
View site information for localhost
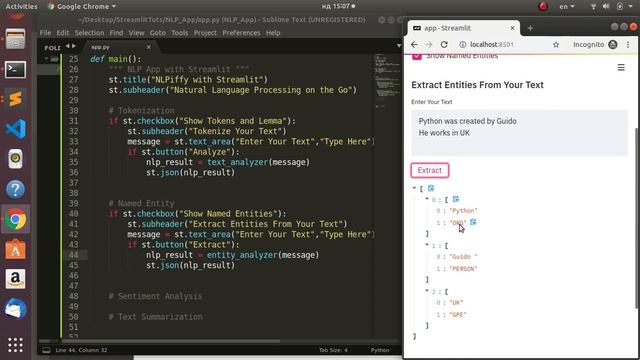pyautogui.click(x=462, y=44)
